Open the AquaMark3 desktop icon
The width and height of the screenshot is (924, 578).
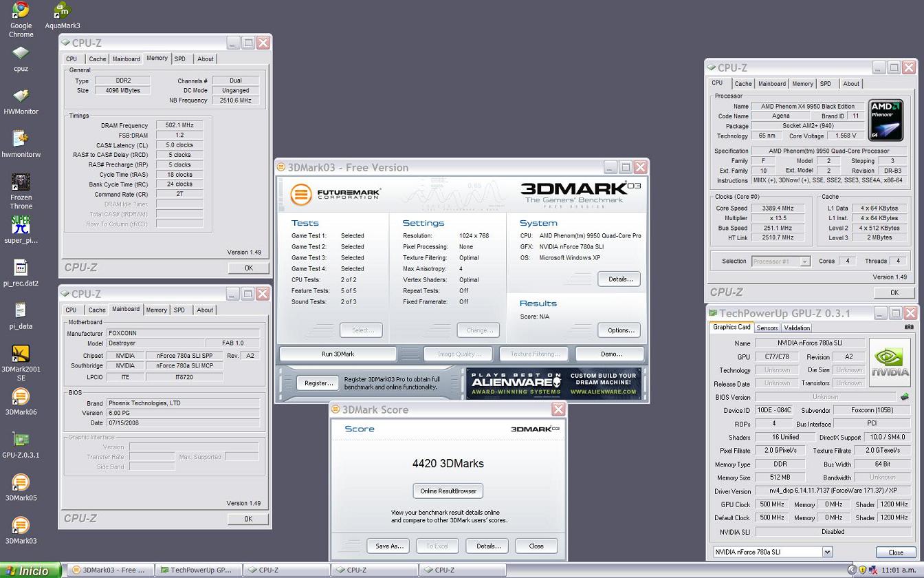click(62, 17)
